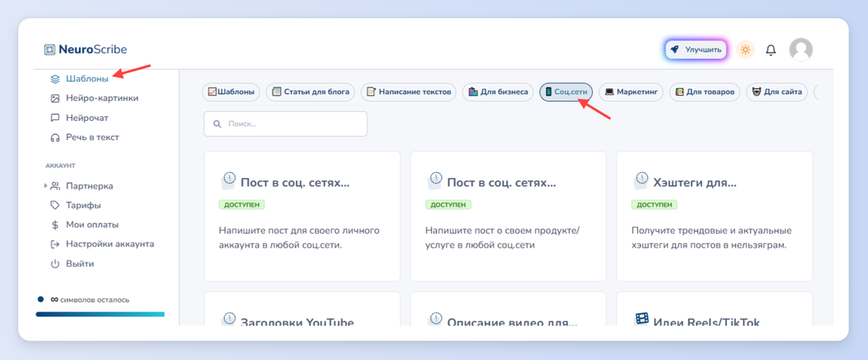Click the Нейрочат chat bubble icon

pos(55,117)
